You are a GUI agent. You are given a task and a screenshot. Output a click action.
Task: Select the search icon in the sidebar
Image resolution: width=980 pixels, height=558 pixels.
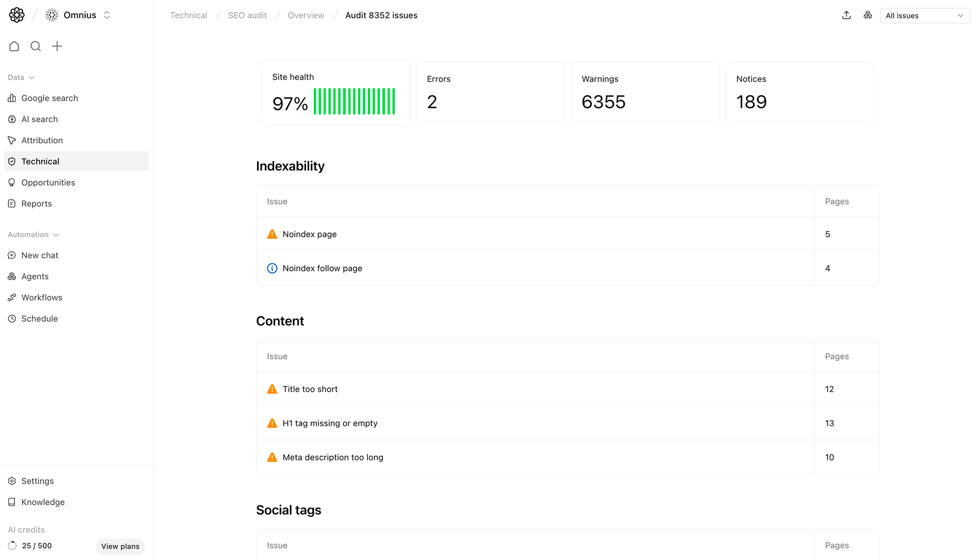(x=35, y=46)
